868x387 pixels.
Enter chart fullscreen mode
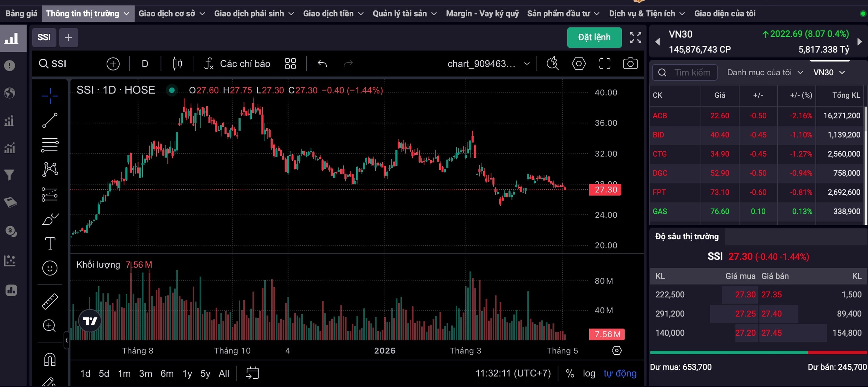coord(604,64)
